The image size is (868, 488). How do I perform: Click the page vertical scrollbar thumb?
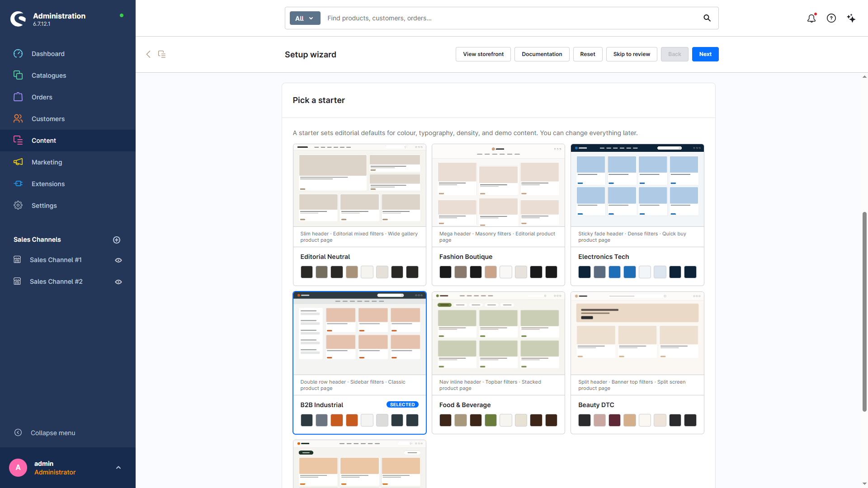tap(864, 312)
